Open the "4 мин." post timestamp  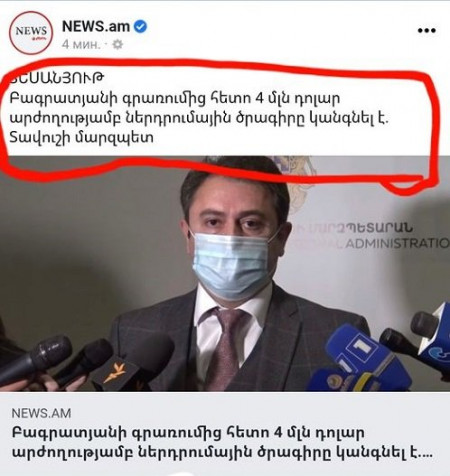tap(81, 44)
